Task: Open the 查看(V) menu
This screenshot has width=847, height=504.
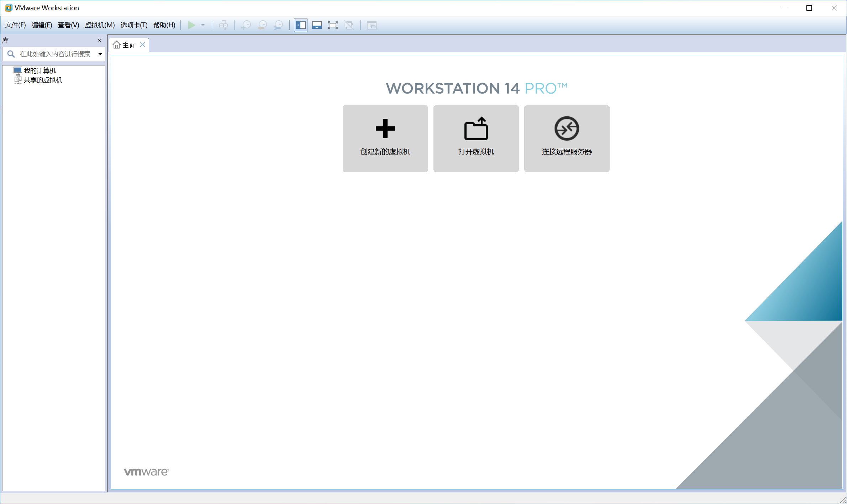Action: pyautogui.click(x=68, y=25)
